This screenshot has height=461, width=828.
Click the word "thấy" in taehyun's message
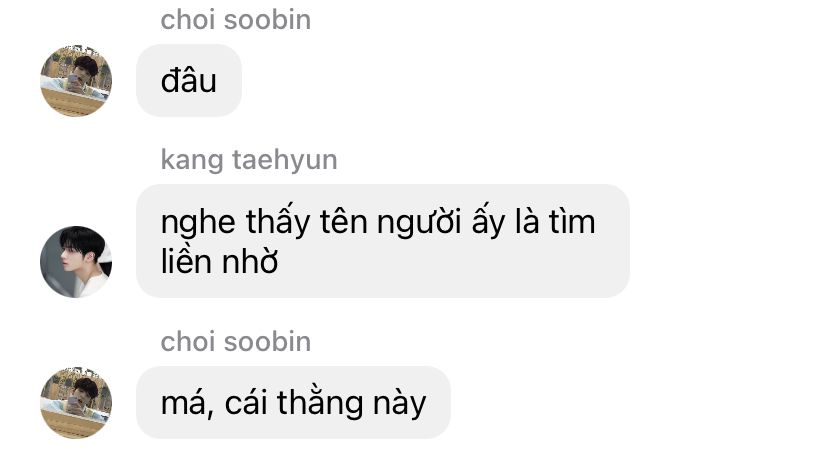(278, 221)
